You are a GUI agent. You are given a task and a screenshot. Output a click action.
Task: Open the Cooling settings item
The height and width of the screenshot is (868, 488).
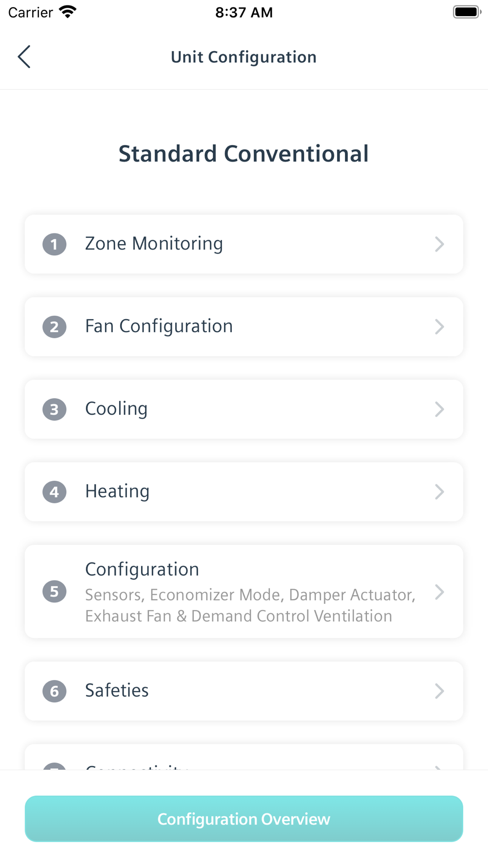tap(244, 409)
